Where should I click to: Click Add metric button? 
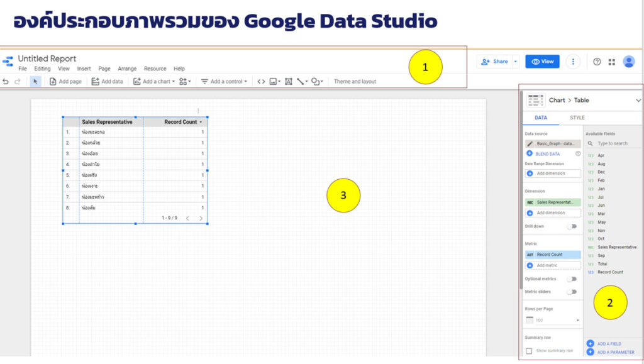(553, 265)
